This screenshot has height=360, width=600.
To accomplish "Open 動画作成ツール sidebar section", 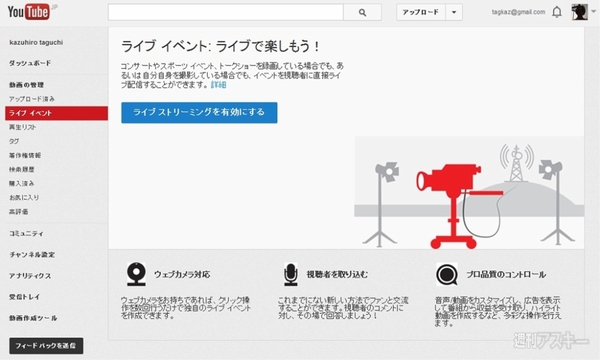I will [x=33, y=318].
